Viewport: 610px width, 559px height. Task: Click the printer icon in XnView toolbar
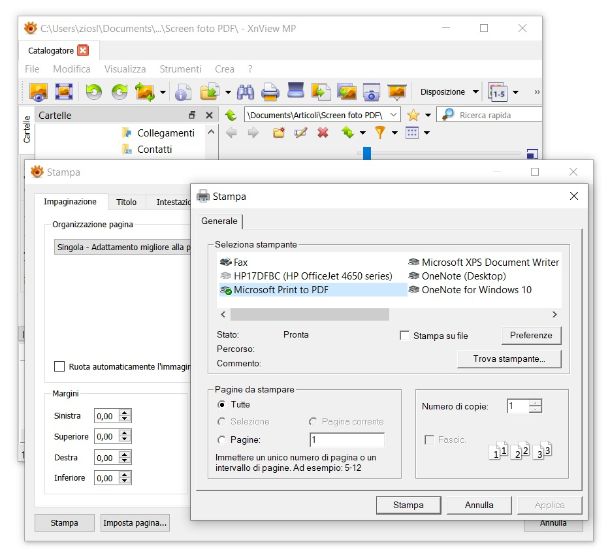pyautogui.click(x=270, y=92)
